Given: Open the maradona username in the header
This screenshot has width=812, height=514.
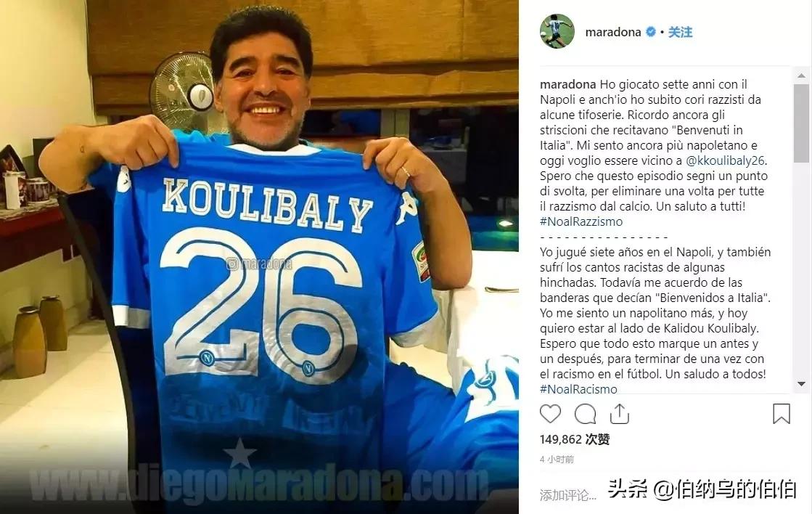Looking at the screenshot, I should pos(613,32).
